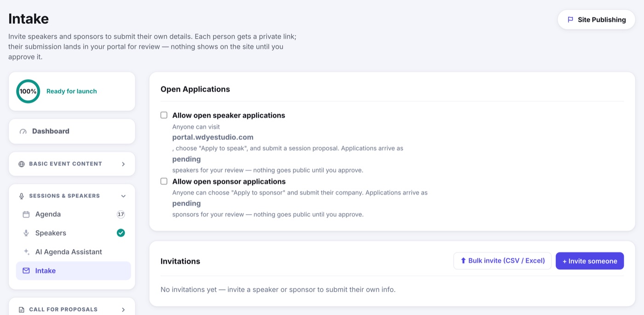644x315 pixels.
Task: Click the Ready for launch status
Action: (72, 91)
